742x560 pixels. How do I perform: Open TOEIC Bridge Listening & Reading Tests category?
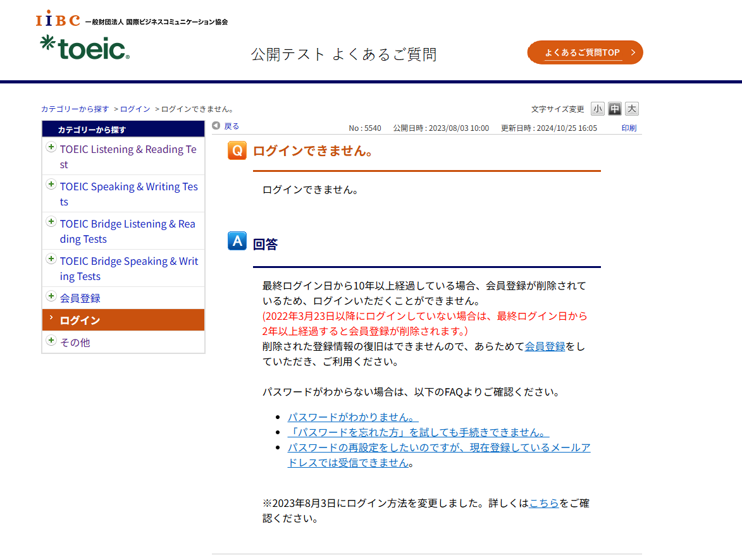coord(128,231)
